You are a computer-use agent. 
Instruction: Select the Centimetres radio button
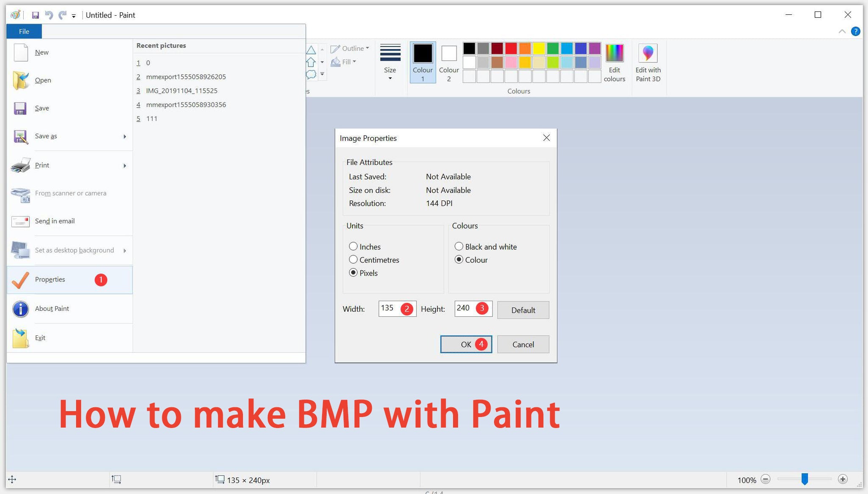(353, 260)
